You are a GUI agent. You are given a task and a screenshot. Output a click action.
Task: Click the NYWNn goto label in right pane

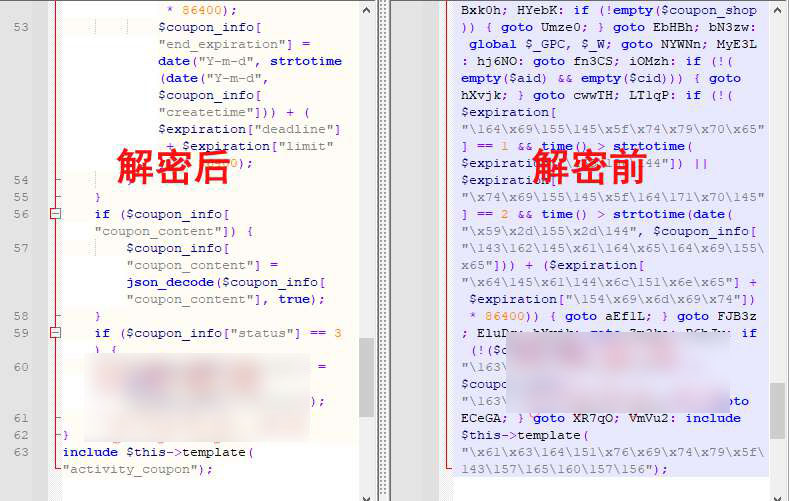(681, 44)
